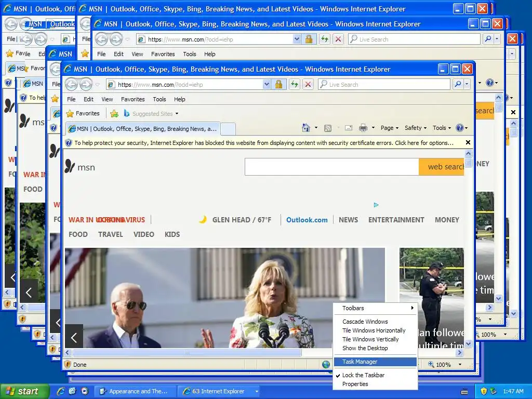The height and width of the screenshot is (399, 532).
Task: Open the ENTERTAINMENT navigation link
Action: click(396, 220)
